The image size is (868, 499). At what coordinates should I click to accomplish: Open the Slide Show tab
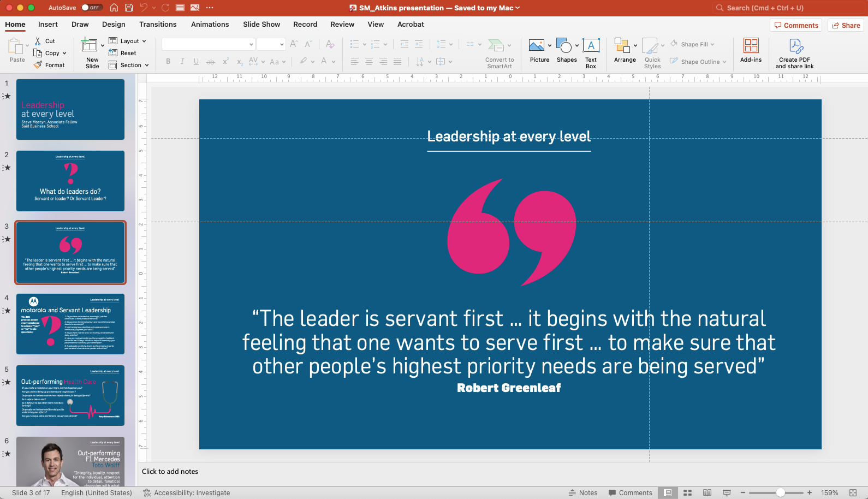tap(261, 25)
